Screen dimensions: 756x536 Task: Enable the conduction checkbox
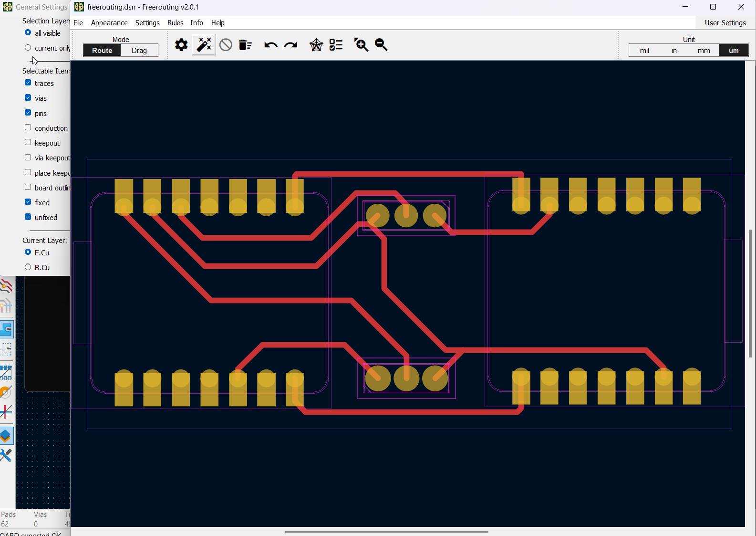28,127
